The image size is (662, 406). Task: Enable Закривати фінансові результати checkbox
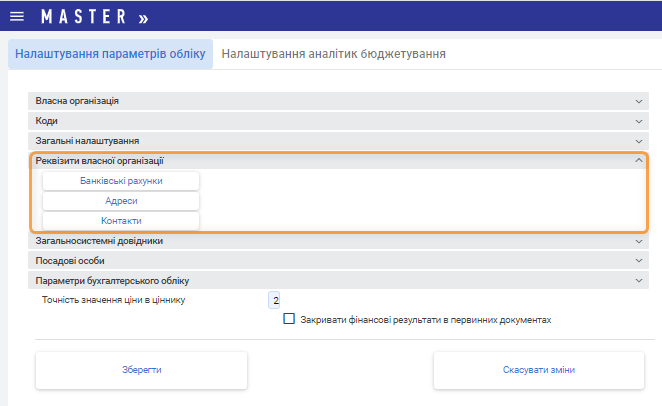(290, 320)
